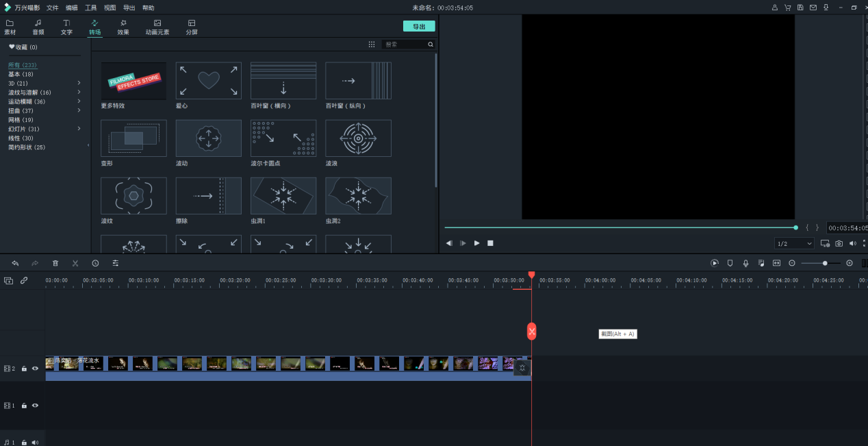Mute audio track 1 speaker icon
This screenshot has width=868, height=446.
[35, 443]
